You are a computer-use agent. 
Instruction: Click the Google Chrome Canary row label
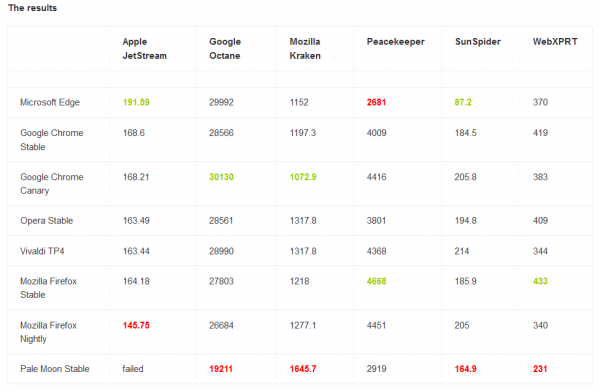pos(52,184)
